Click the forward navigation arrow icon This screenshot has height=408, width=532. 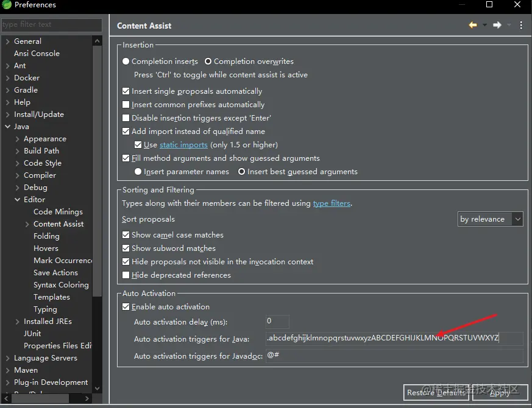tap(497, 25)
